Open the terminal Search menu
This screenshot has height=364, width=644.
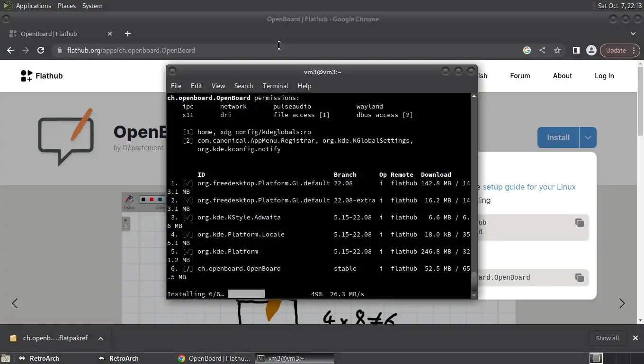click(243, 86)
